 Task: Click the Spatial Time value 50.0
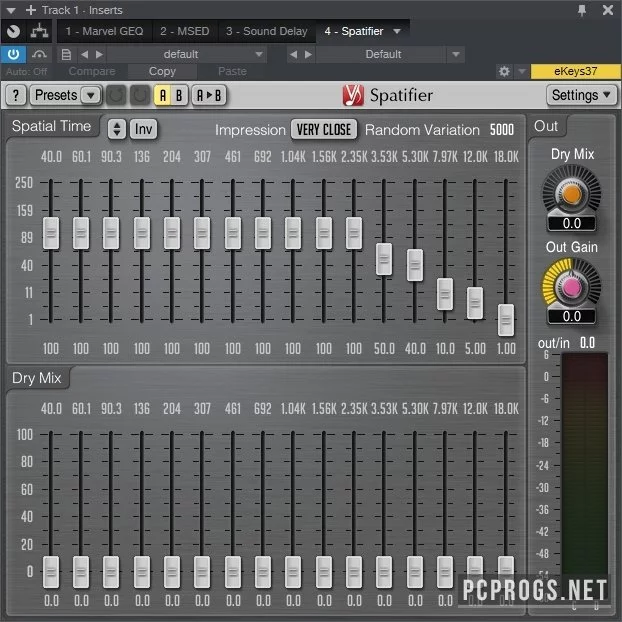(x=384, y=349)
